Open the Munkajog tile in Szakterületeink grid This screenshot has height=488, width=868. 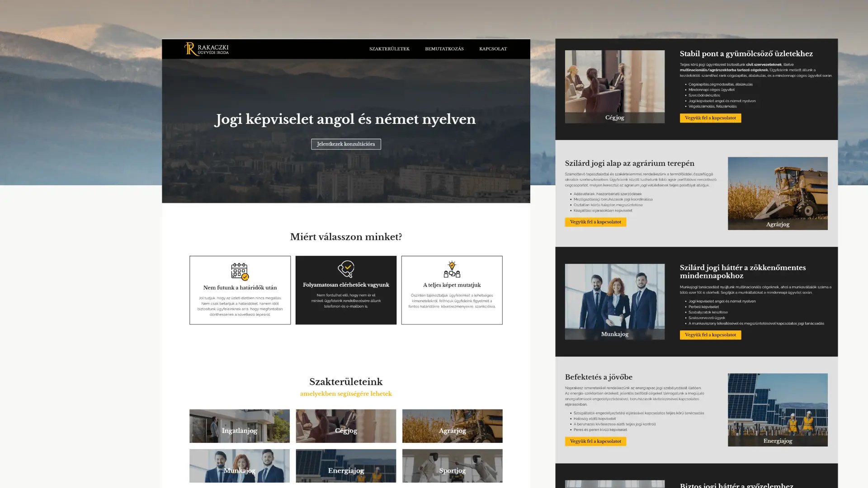pos(240,465)
